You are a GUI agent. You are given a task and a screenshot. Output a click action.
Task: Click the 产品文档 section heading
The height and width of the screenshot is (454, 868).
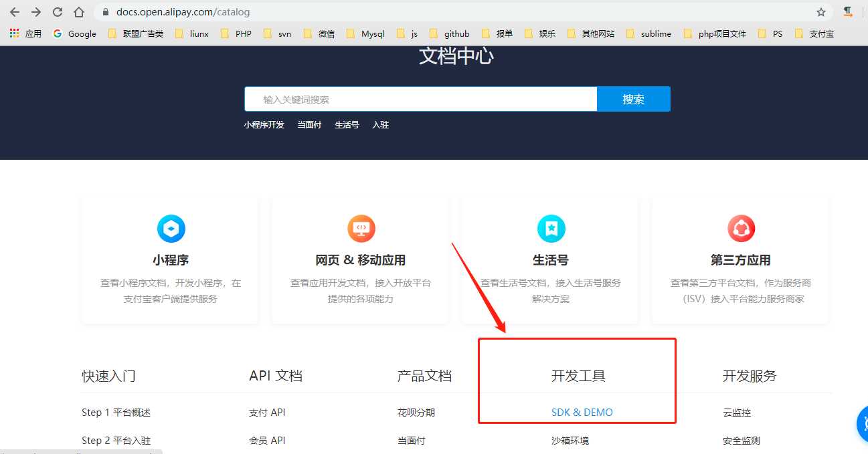click(424, 376)
